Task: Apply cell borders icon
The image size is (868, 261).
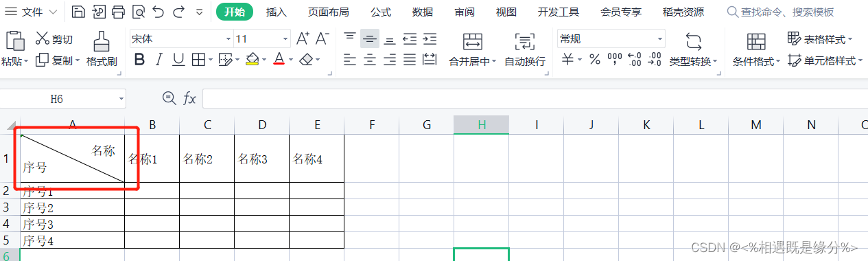Action: pos(198,60)
